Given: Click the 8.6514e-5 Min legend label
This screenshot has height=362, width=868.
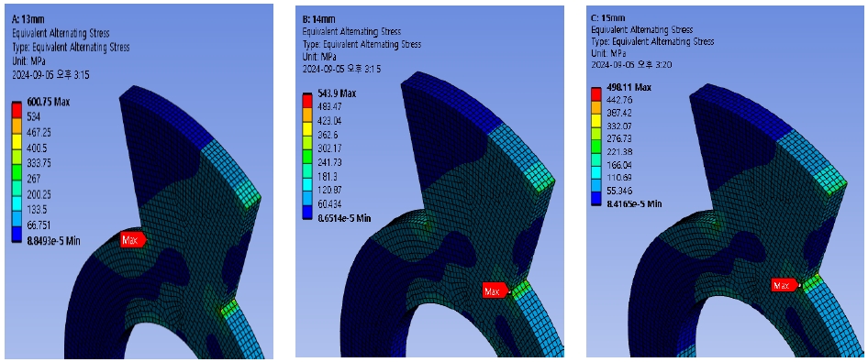Looking at the screenshot, I should 343,219.
